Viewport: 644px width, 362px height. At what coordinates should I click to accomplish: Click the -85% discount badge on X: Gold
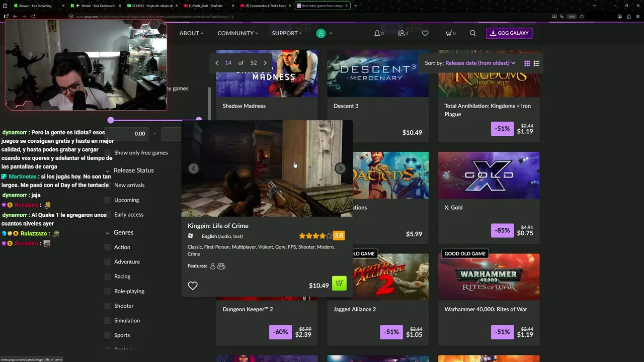[502, 231]
